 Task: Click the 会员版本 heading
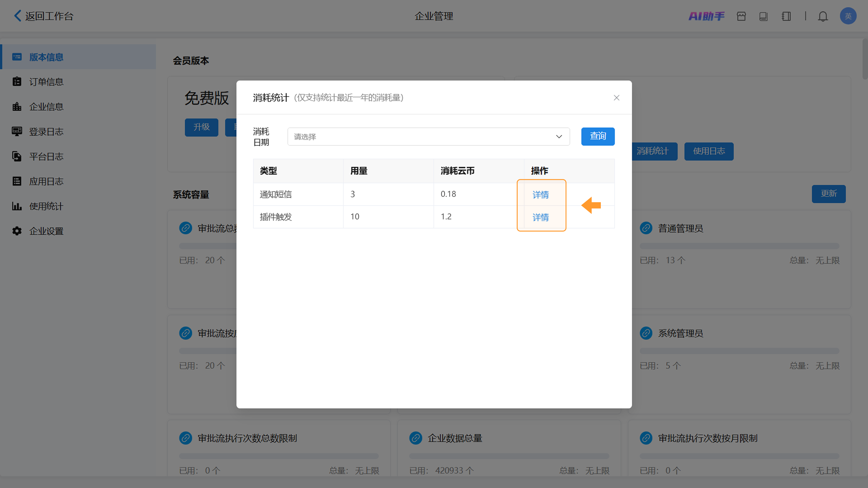pos(191,60)
